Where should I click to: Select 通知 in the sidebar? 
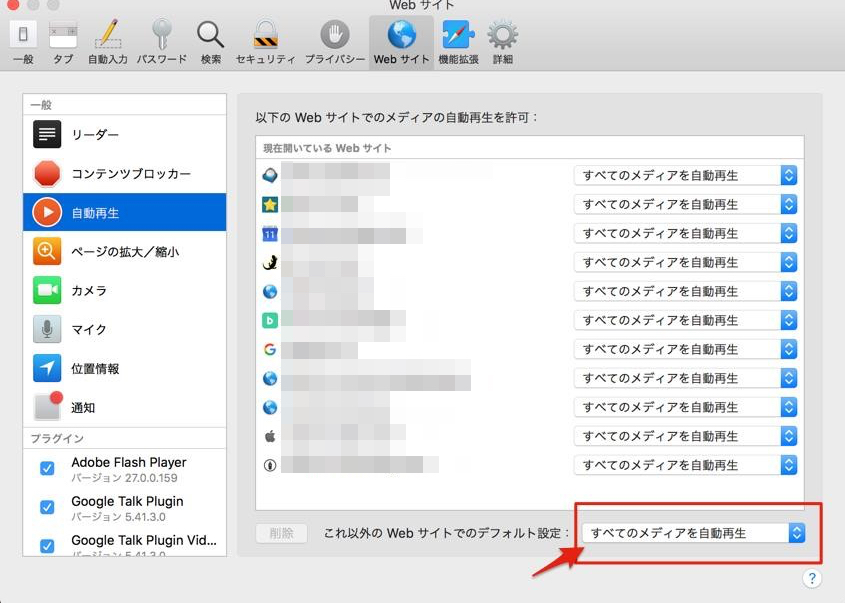pyautogui.click(x=124, y=407)
